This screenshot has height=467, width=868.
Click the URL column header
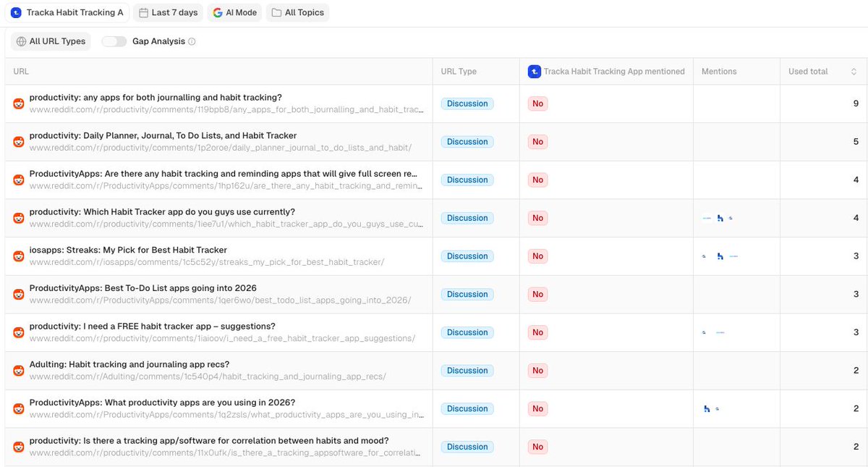click(21, 72)
